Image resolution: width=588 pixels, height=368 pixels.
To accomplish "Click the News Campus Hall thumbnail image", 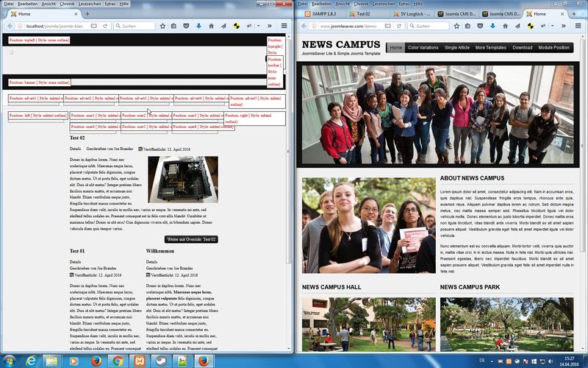I will click(x=368, y=322).
